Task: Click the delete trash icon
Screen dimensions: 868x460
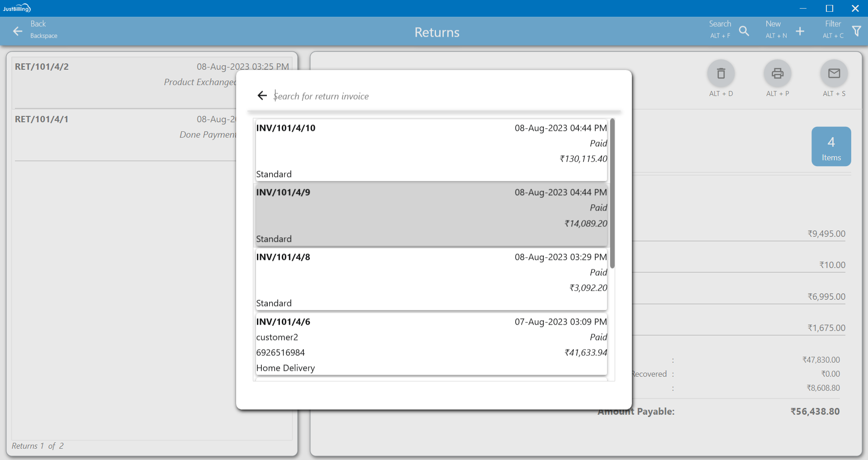Action: point(721,73)
